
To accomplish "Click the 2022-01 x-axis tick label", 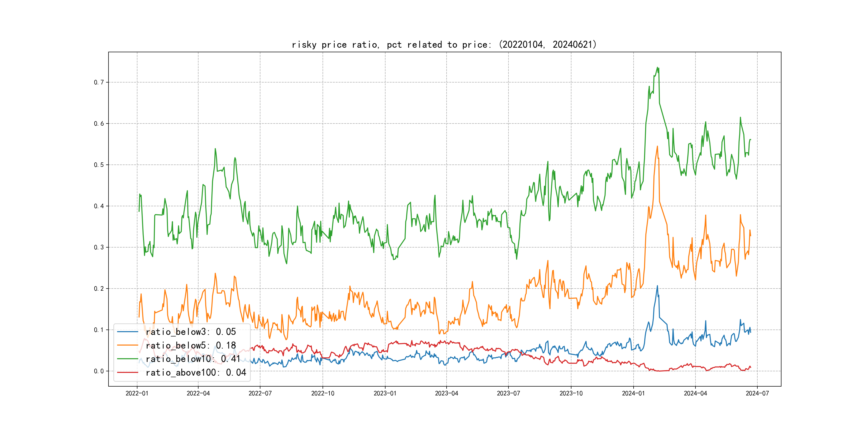I will (137, 393).
